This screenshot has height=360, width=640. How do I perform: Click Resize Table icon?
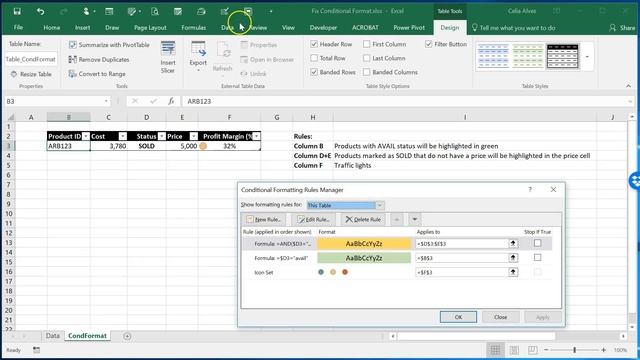point(14,74)
